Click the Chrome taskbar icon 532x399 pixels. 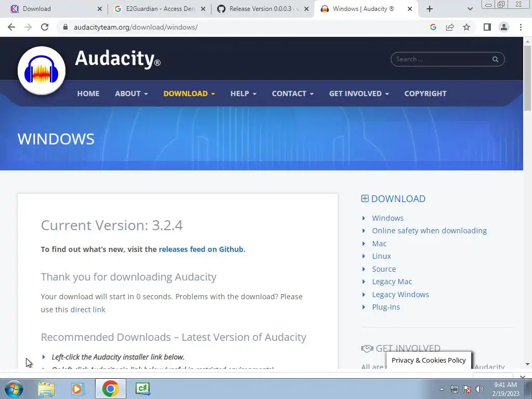[110, 389]
